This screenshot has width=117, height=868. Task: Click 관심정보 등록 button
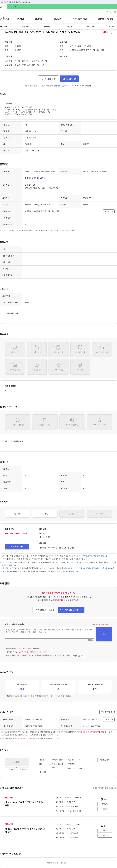click(48, 79)
